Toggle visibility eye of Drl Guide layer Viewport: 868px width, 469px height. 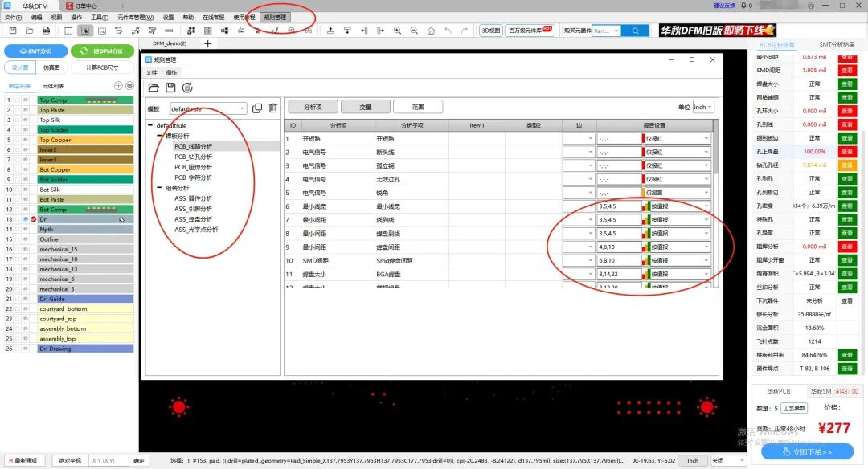[25, 300]
